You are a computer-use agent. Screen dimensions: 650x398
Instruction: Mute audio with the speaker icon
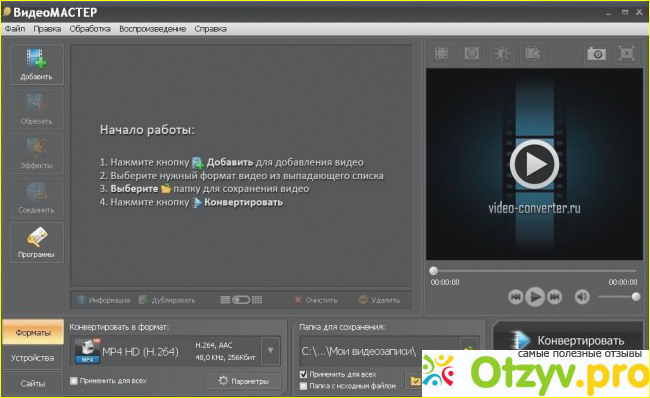[x=582, y=297]
